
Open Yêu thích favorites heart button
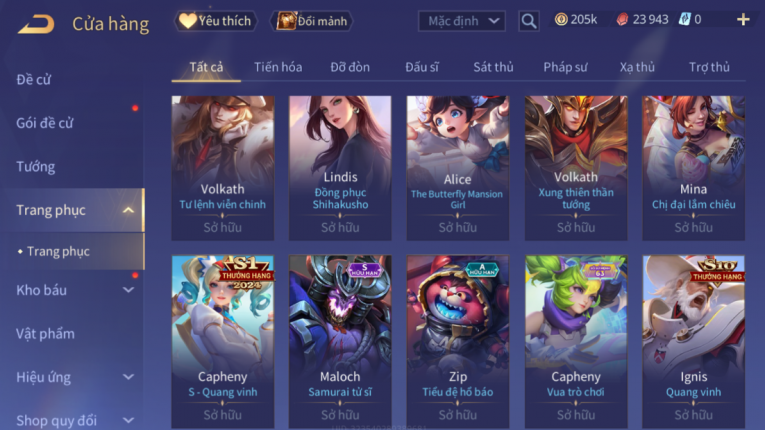[x=215, y=21]
